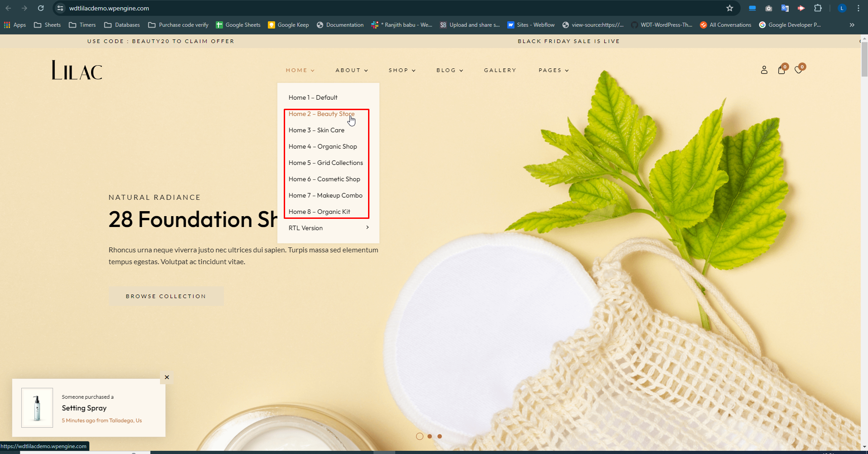Expand the PAGES navigation menu
The height and width of the screenshot is (454, 868).
(553, 70)
